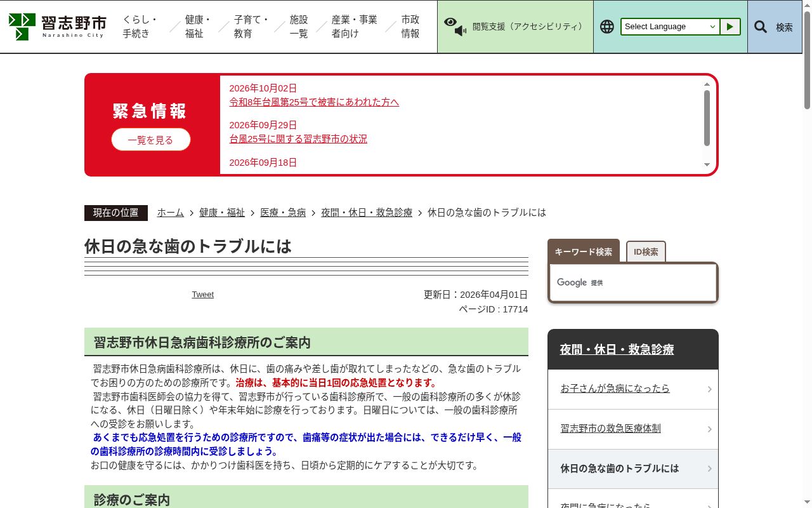Open 台風25号に関する習志野市の状況 link

click(298, 138)
